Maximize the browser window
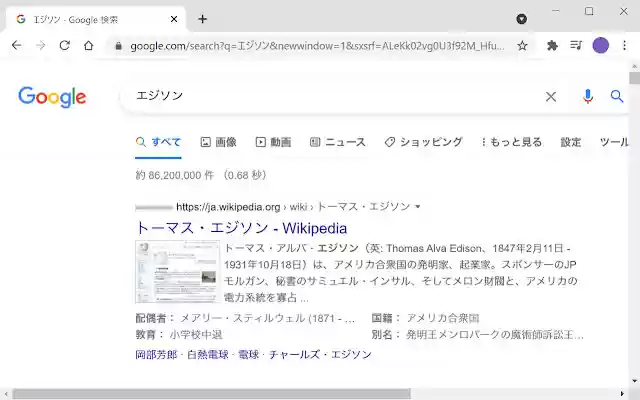 coord(589,11)
